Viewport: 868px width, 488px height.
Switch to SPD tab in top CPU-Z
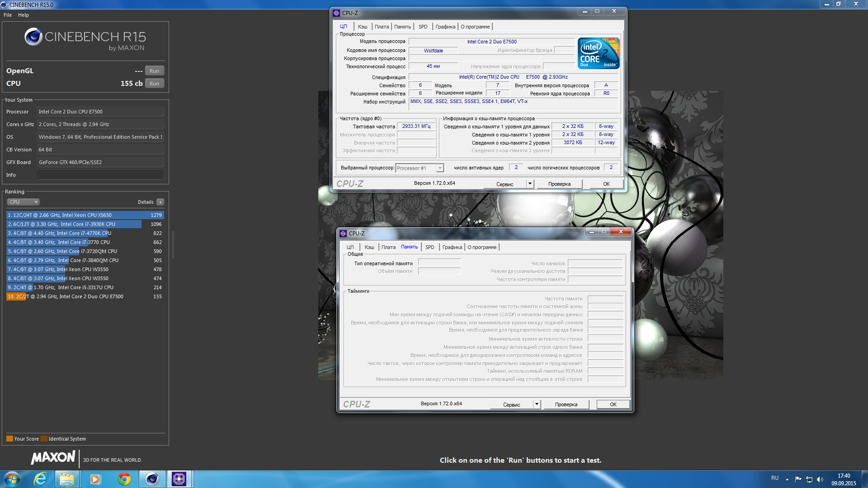[x=423, y=27]
